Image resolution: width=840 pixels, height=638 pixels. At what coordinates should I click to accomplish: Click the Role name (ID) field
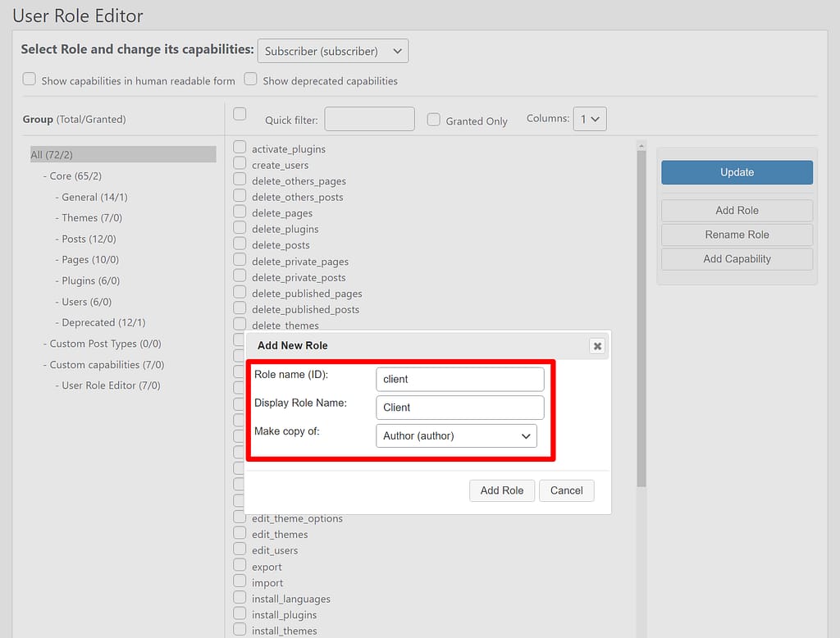[x=460, y=379]
